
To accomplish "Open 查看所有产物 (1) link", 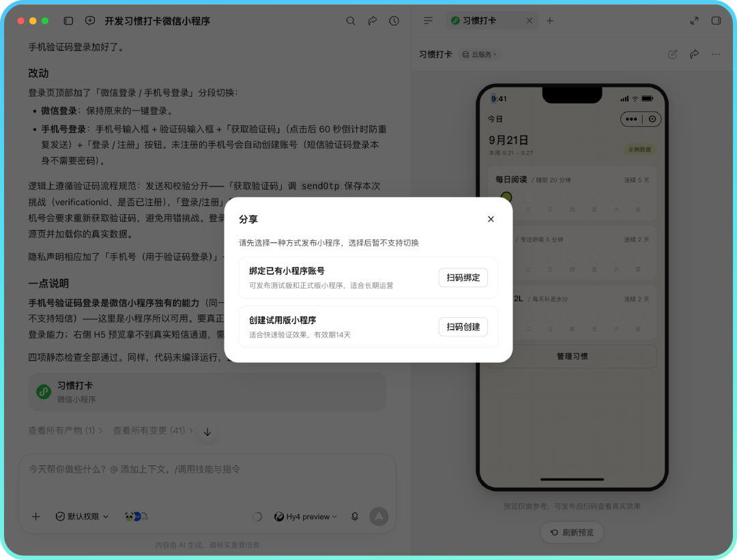I will [66, 430].
